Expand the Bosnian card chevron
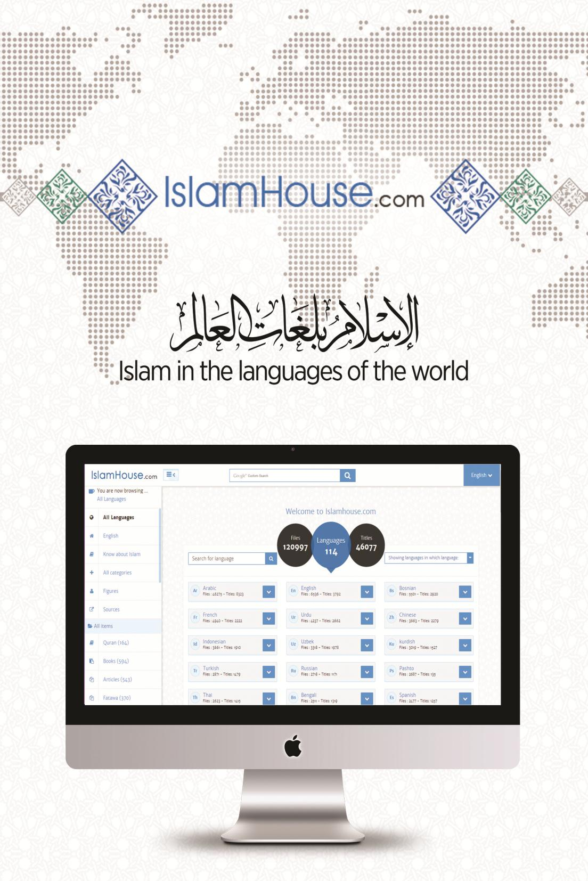The height and width of the screenshot is (881, 588). pos(465,592)
